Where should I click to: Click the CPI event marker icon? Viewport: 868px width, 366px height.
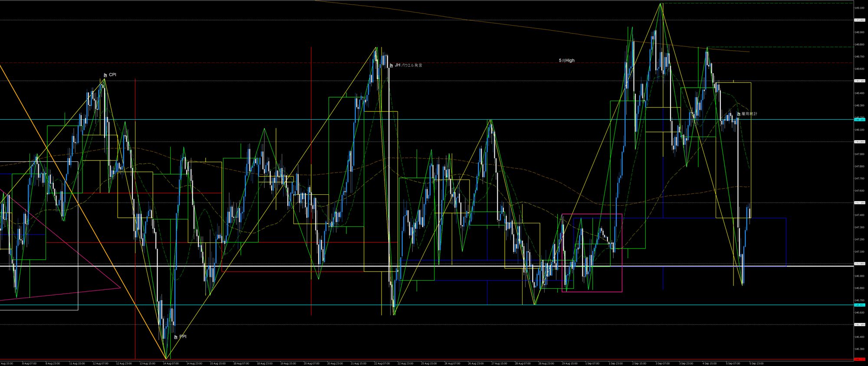105,75
